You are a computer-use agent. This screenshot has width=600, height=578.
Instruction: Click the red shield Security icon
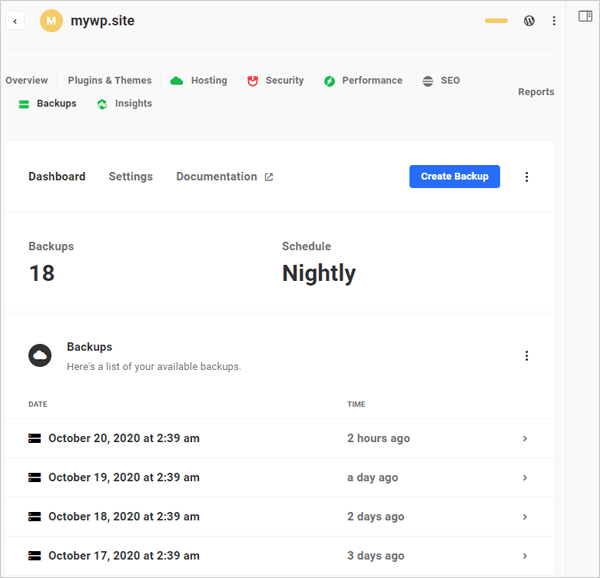[x=253, y=81]
